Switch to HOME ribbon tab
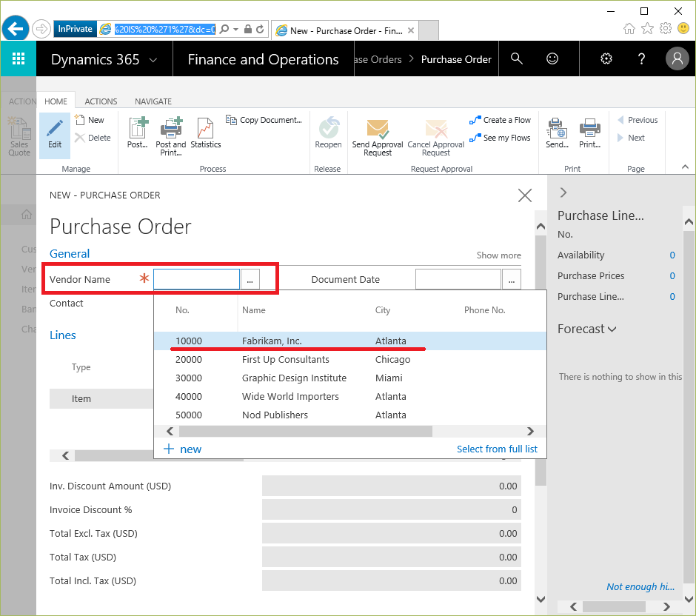Screen dimensions: 696x616 tap(56, 101)
